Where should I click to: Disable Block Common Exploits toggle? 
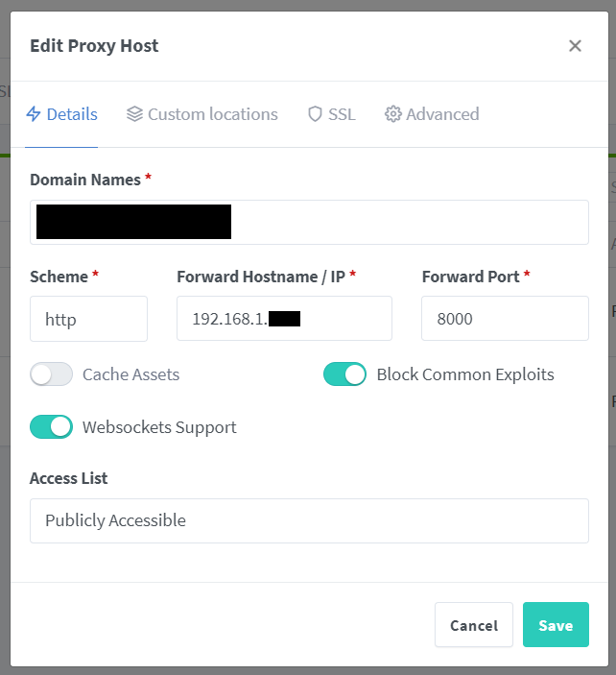click(344, 374)
